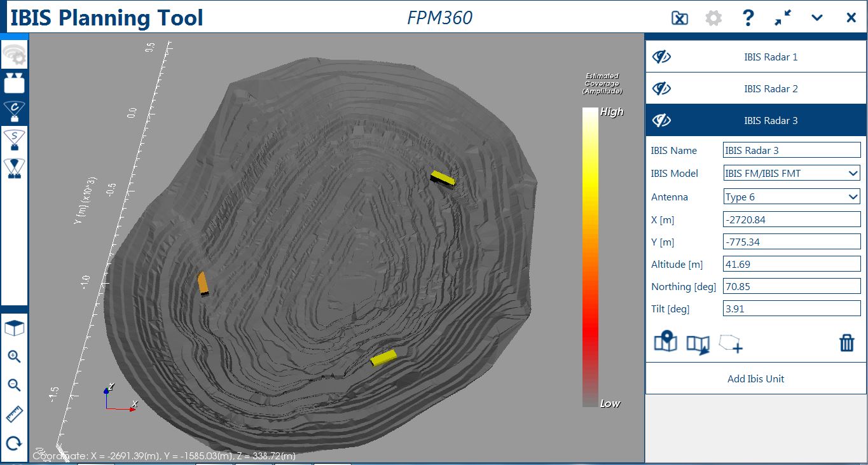Collapse the panel with header chevron
868x465 pixels.
pos(817,18)
